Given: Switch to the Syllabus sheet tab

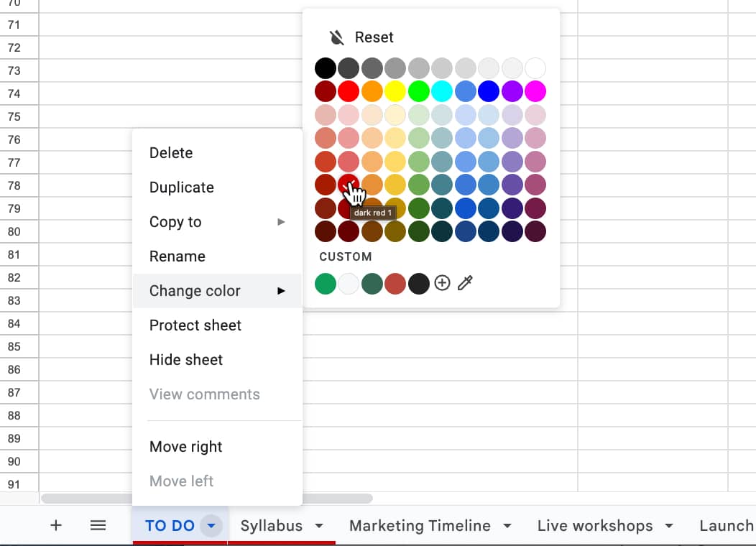Looking at the screenshot, I should [x=271, y=526].
